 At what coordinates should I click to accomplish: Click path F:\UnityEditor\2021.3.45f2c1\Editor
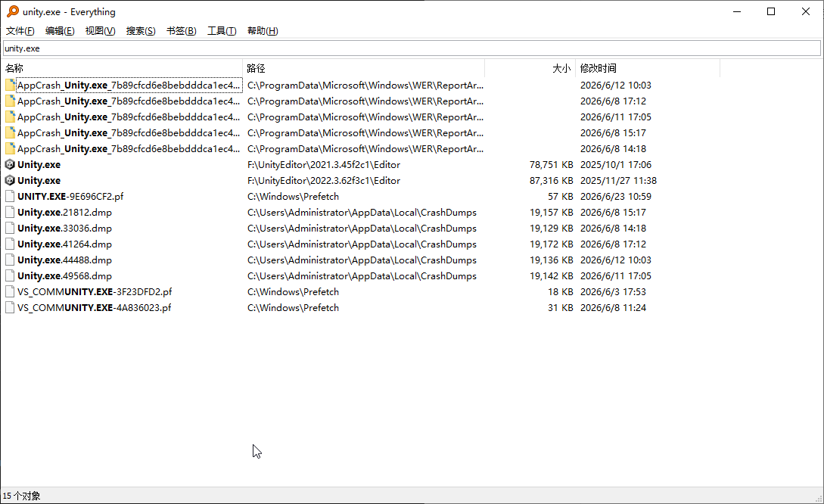(x=324, y=164)
